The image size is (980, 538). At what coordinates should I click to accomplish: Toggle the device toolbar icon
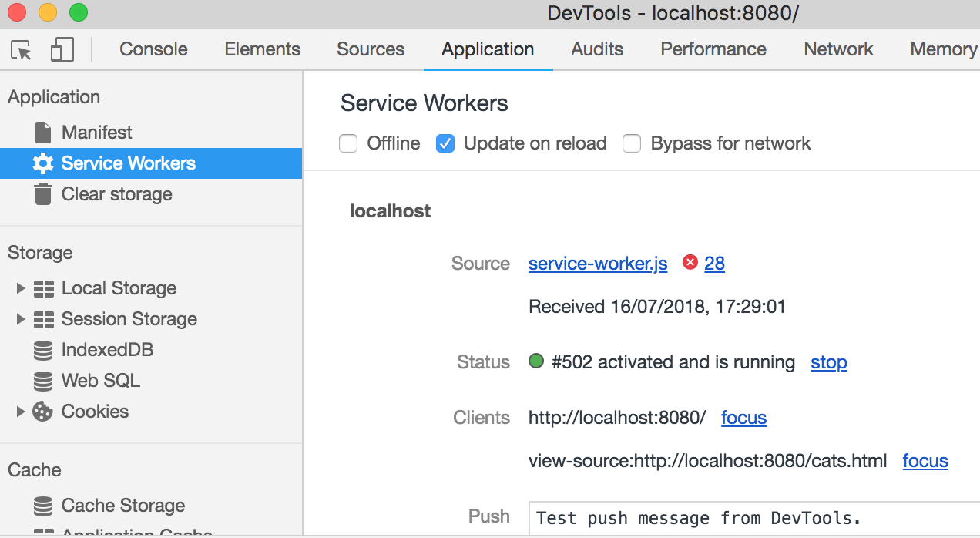[x=62, y=49]
